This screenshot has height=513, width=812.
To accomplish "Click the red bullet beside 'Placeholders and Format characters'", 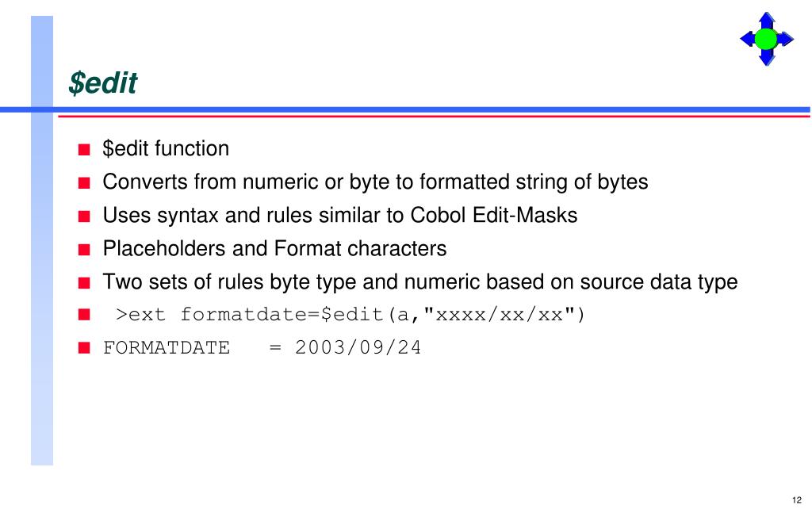I will (84, 250).
